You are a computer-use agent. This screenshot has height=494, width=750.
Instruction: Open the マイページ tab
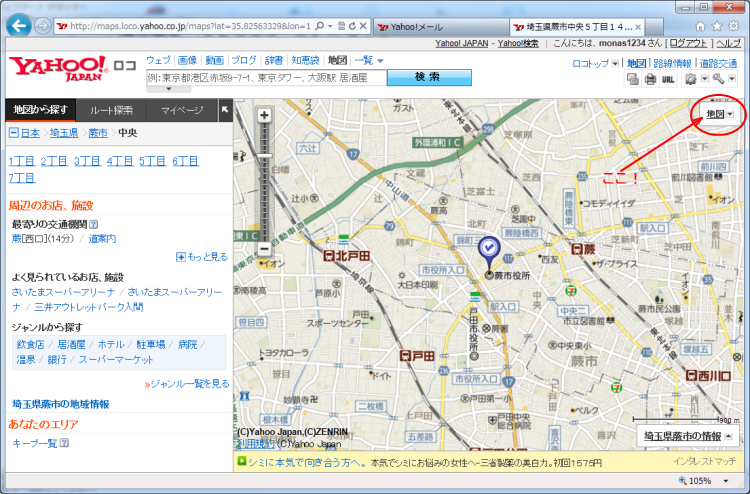coord(182,110)
